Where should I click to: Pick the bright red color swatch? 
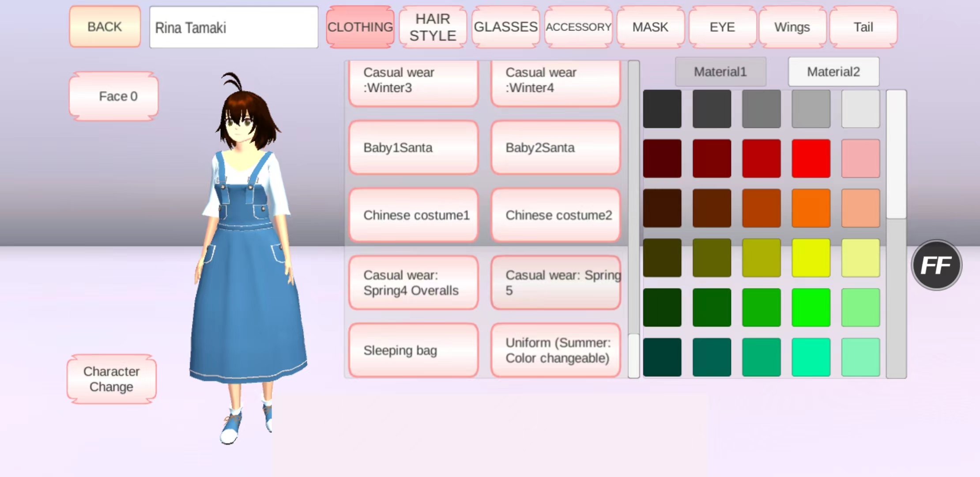(811, 159)
